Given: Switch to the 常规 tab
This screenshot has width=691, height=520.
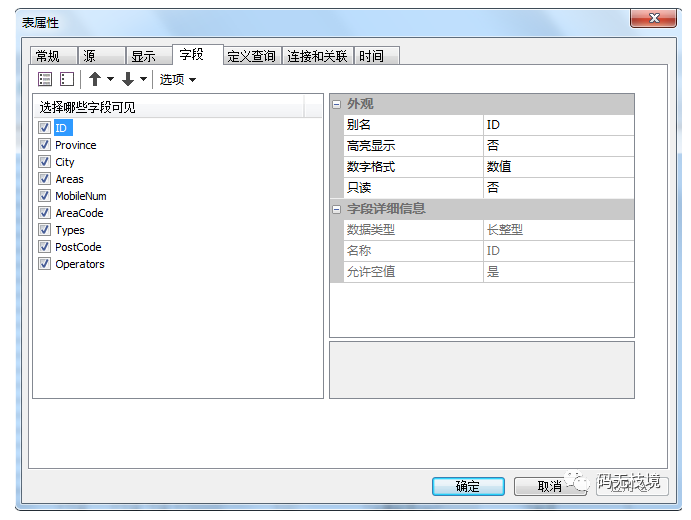Looking at the screenshot, I should coord(54,56).
